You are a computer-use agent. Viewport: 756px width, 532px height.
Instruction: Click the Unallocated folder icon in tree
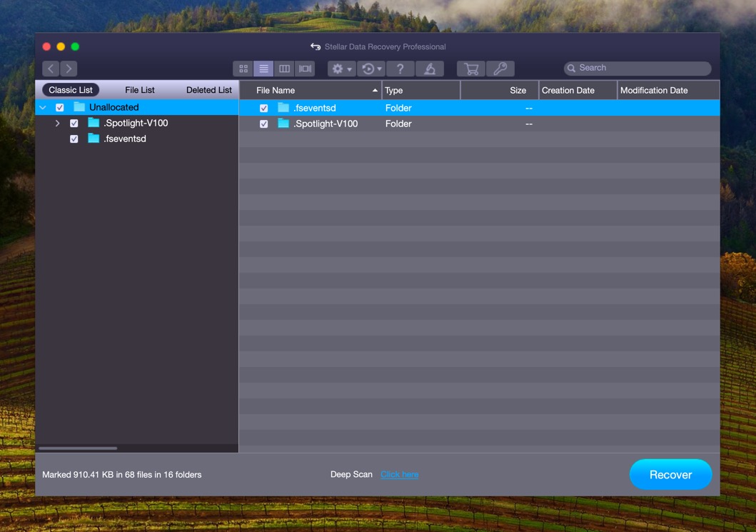tap(79, 107)
